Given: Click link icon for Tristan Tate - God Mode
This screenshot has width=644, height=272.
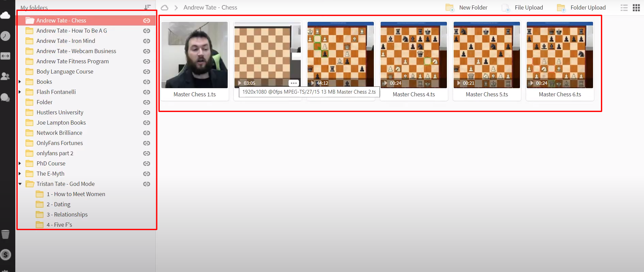Looking at the screenshot, I should click(x=146, y=184).
